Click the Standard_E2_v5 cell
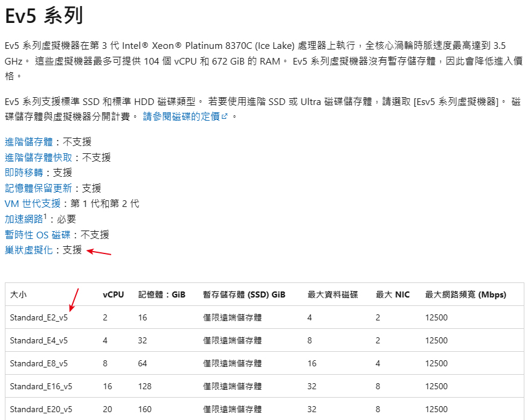Image resolution: width=528 pixels, height=420 pixels. [39, 317]
